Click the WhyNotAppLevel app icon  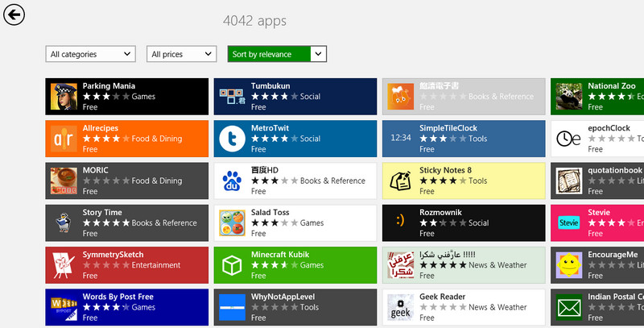click(x=232, y=307)
